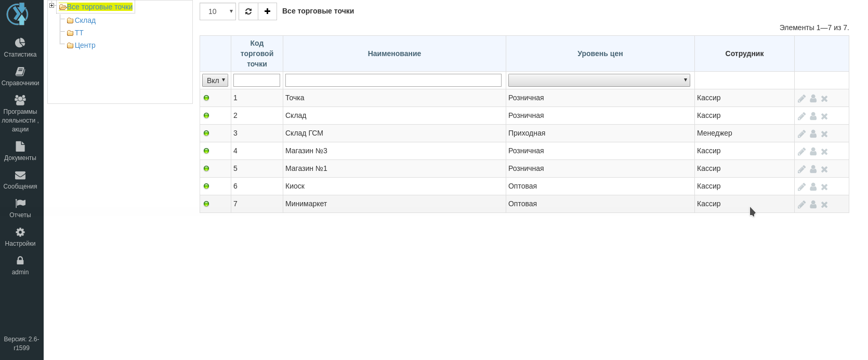868x360 pixels.
Task: Select the ТТ folder in tree
Action: [x=79, y=33]
